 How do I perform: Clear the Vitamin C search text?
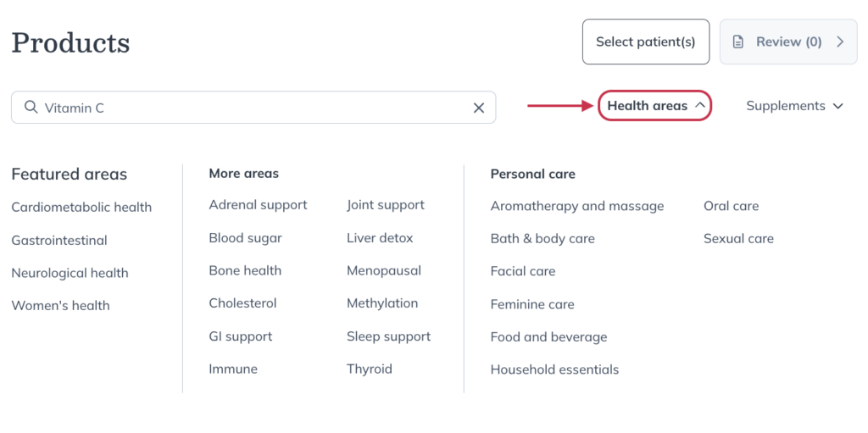(x=479, y=108)
